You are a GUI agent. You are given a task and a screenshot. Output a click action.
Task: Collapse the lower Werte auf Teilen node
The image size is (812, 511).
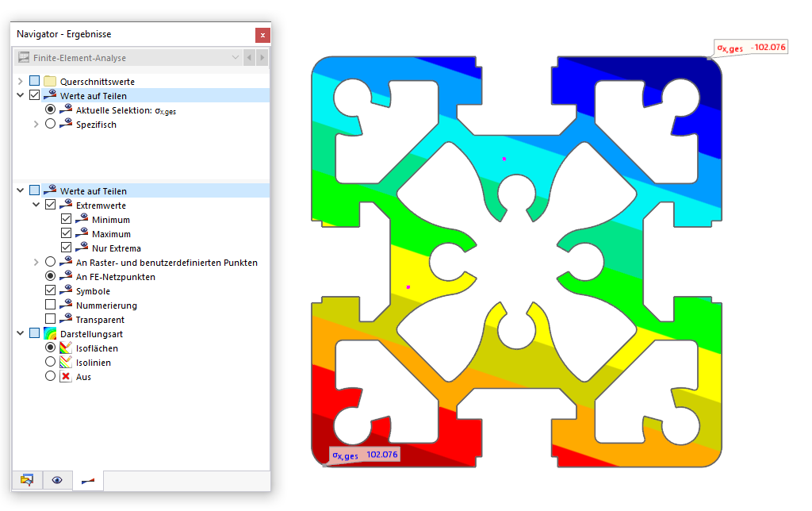(x=20, y=190)
